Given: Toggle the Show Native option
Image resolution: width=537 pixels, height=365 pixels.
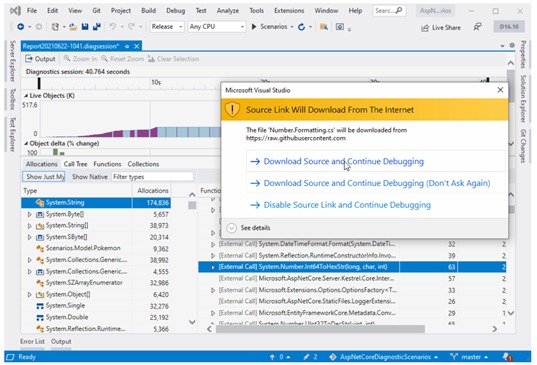Looking at the screenshot, I should 90,177.
